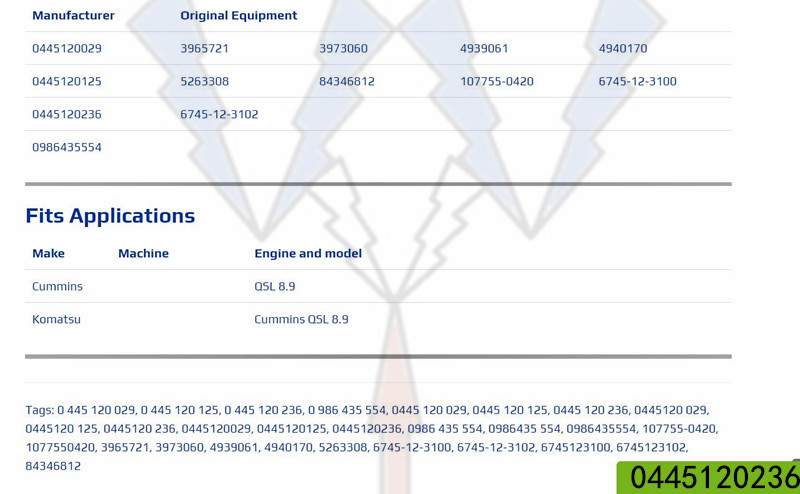Select manufacturer number 0445120125
This screenshot has width=800, height=494.
(67, 81)
